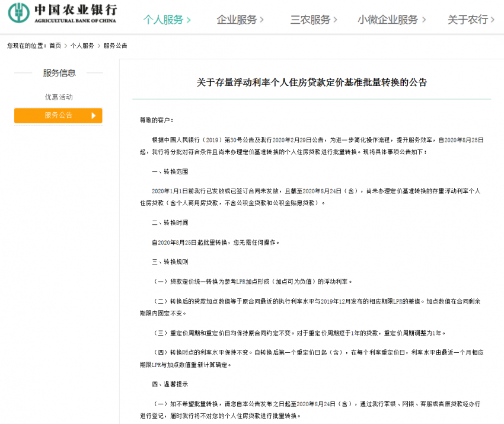Expand the chevron next to 小微企业服务
Viewport: 504px width, 424px height.
[425, 20]
